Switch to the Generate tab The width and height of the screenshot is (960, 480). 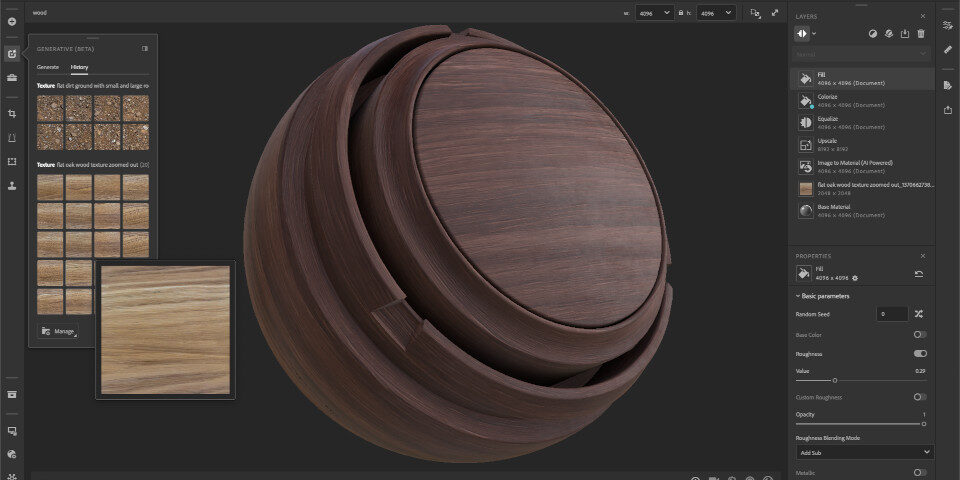tap(48, 67)
